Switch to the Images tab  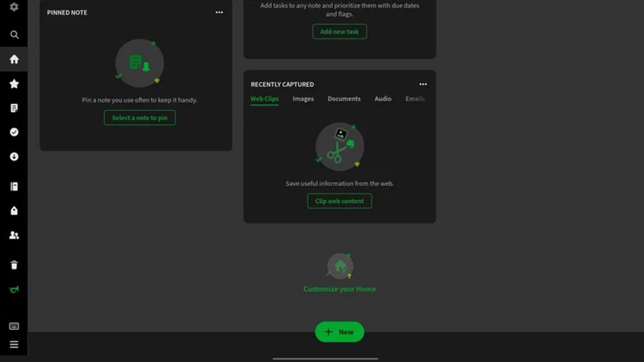pos(303,99)
